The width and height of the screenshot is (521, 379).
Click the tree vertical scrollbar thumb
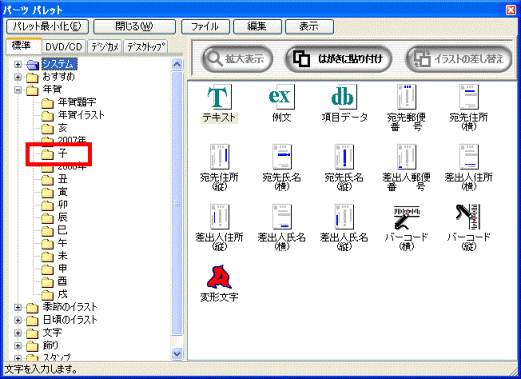point(177,203)
